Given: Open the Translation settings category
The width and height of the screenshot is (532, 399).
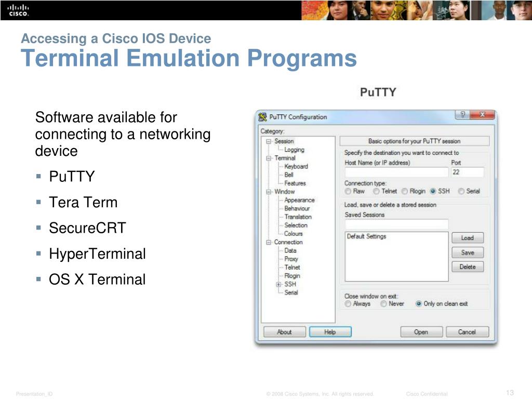Looking at the screenshot, I should pos(298,217).
